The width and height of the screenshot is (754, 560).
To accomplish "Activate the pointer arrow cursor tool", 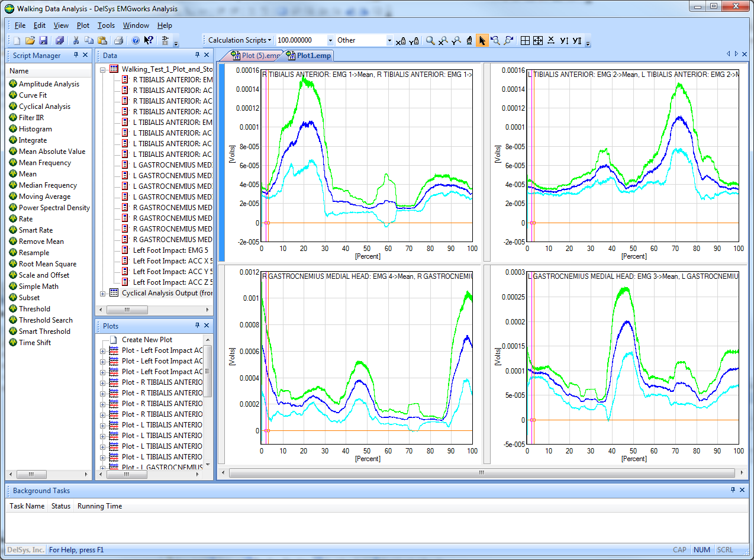I will click(x=482, y=40).
